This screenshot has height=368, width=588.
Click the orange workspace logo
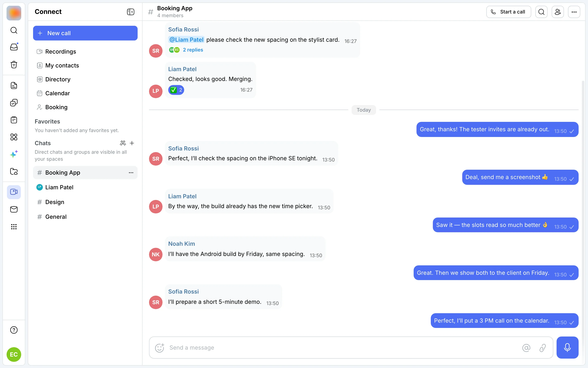pyautogui.click(x=14, y=13)
